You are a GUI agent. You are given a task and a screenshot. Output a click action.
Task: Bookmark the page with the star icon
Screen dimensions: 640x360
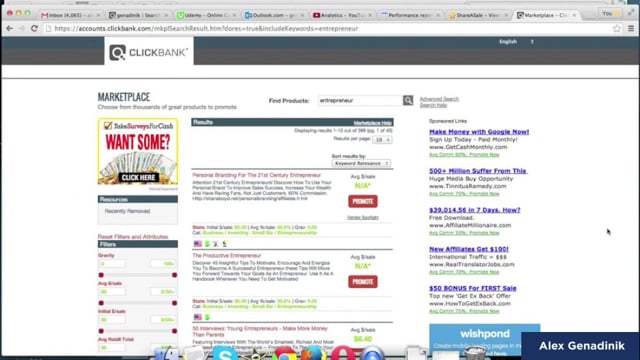tap(617, 29)
